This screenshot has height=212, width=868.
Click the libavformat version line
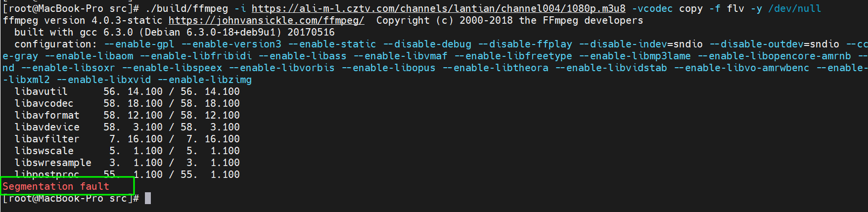click(x=127, y=115)
